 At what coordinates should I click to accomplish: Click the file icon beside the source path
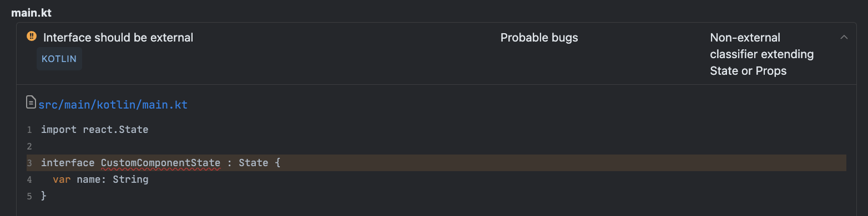(32, 102)
